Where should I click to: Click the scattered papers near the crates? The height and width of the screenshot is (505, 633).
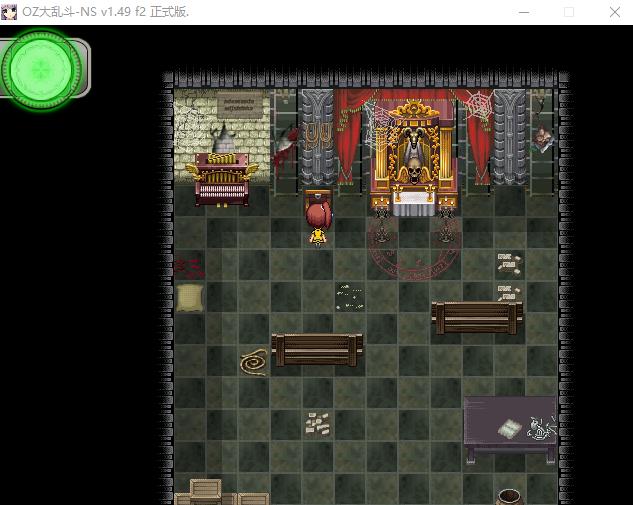(x=318, y=424)
